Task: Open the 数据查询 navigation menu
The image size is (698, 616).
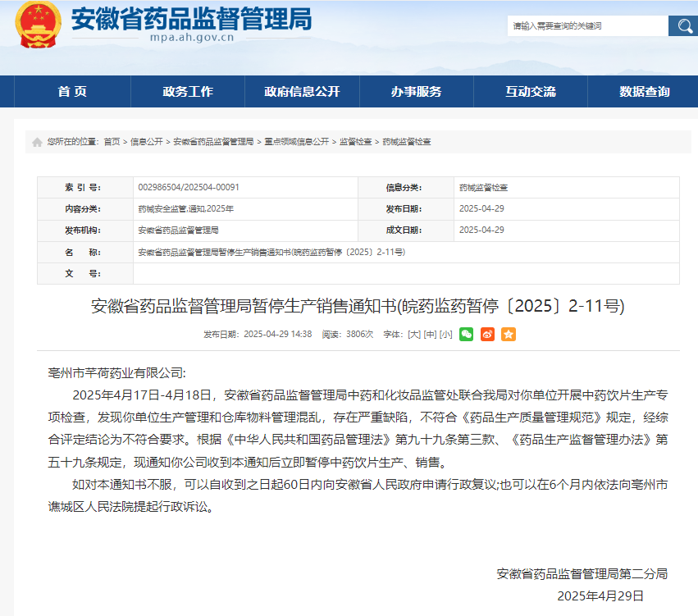Action: [645, 91]
